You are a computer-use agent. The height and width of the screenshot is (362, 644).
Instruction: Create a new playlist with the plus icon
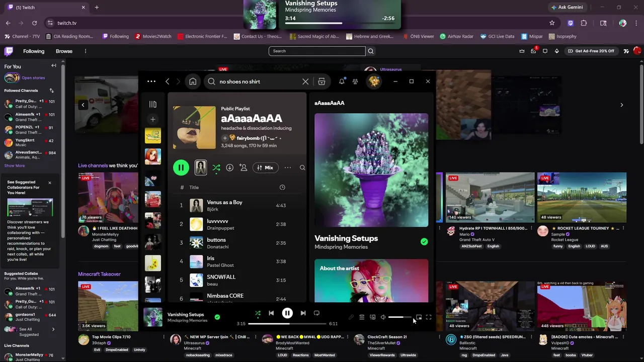click(x=153, y=119)
